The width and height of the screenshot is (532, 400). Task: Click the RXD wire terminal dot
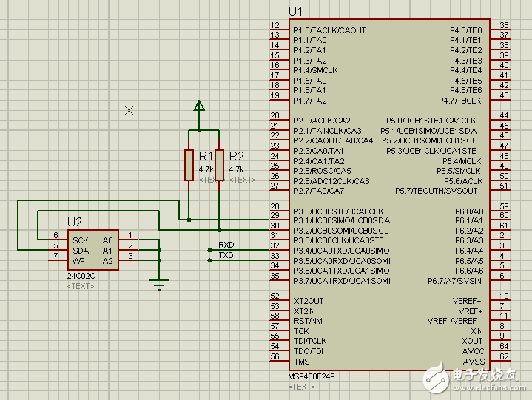209,250
